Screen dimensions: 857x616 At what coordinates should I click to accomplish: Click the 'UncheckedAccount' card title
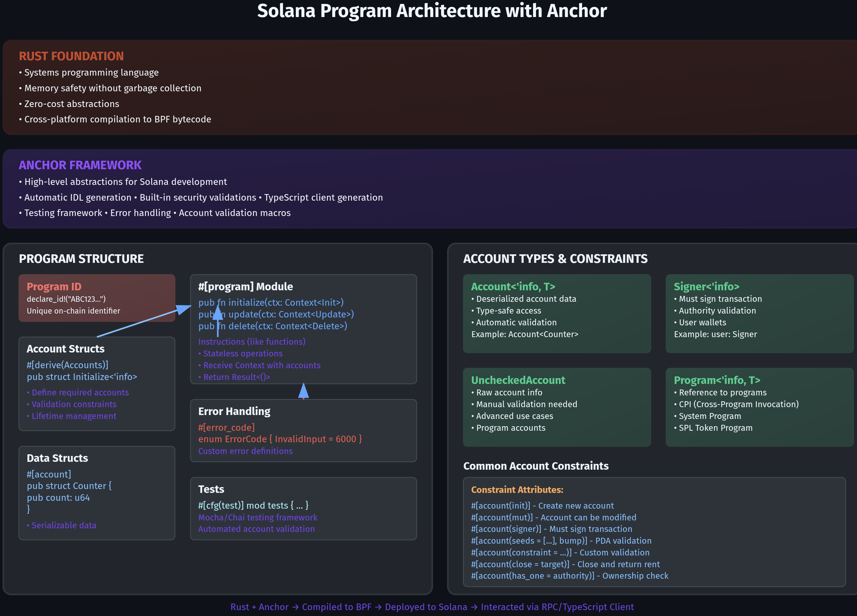click(518, 380)
